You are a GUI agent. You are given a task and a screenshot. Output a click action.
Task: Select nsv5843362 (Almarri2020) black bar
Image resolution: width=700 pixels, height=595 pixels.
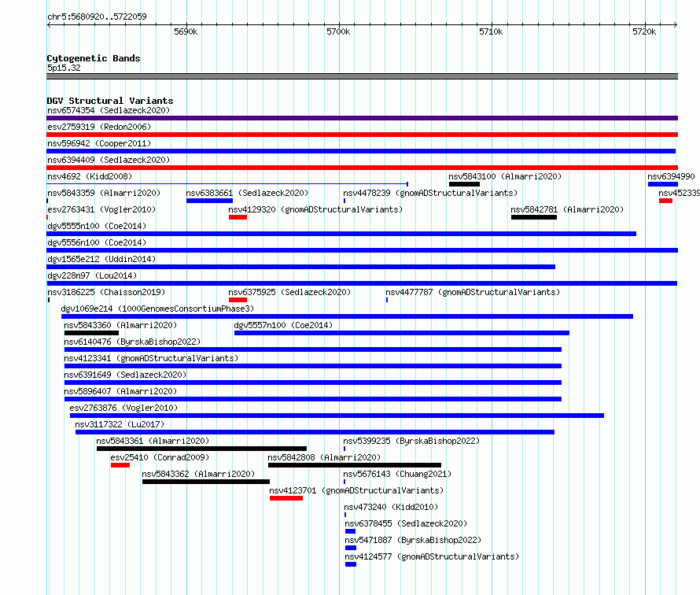tap(206, 482)
